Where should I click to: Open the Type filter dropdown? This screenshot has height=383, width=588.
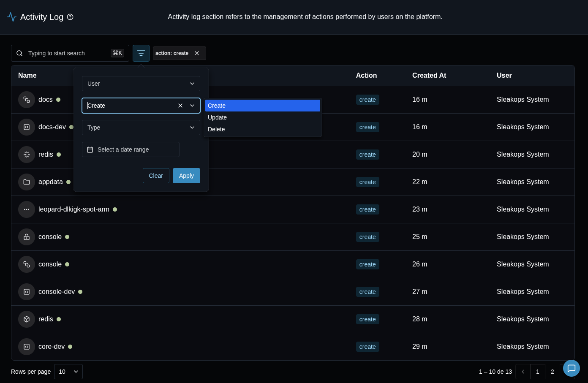(141, 128)
